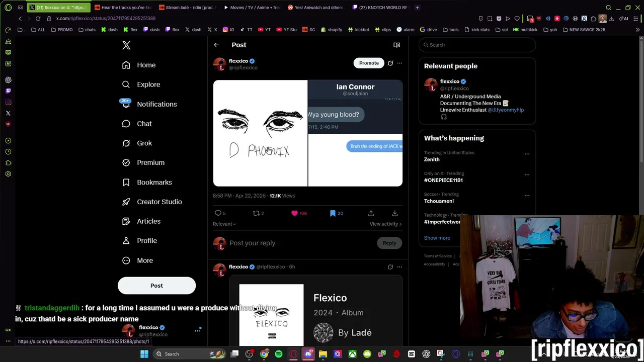The image size is (644, 362).
Task: Expand the Relevant replies sort dropdown
Action: [224, 224]
